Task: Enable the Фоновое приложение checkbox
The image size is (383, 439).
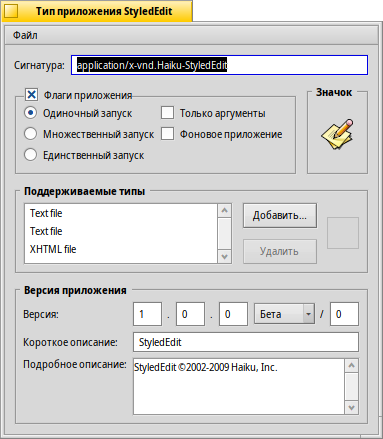Action: (x=167, y=134)
